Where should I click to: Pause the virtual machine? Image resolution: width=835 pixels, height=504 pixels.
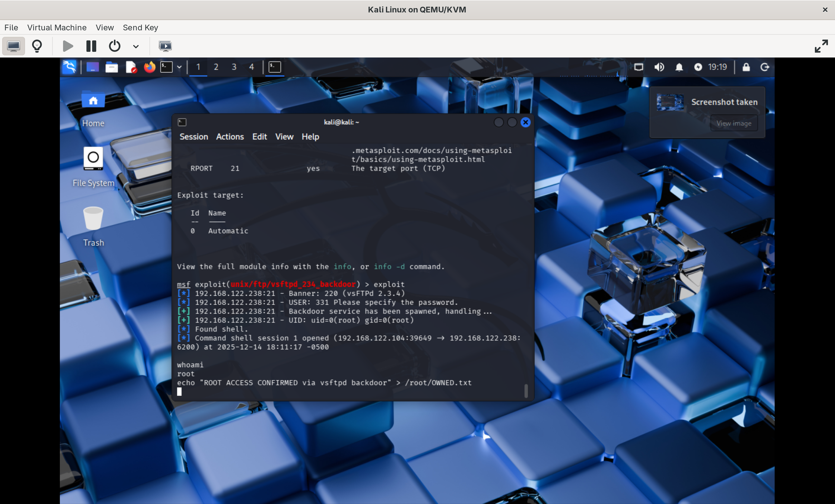tap(91, 46)
